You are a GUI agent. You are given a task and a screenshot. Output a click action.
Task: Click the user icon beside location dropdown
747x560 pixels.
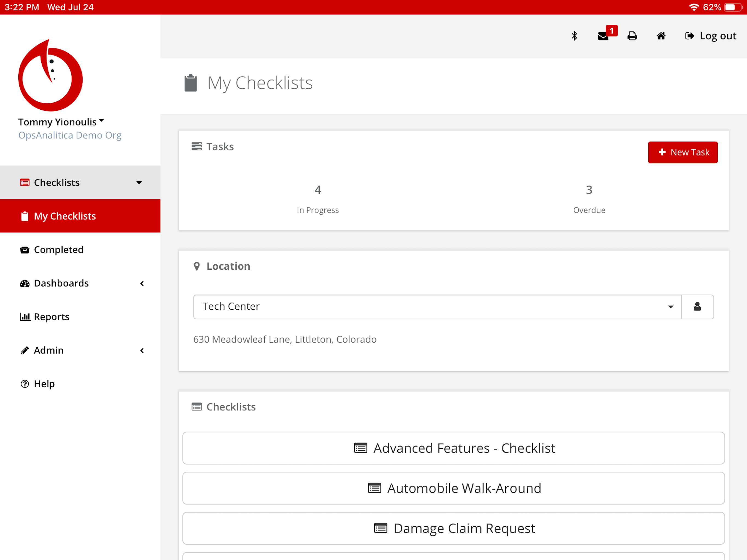coord(697,307)
